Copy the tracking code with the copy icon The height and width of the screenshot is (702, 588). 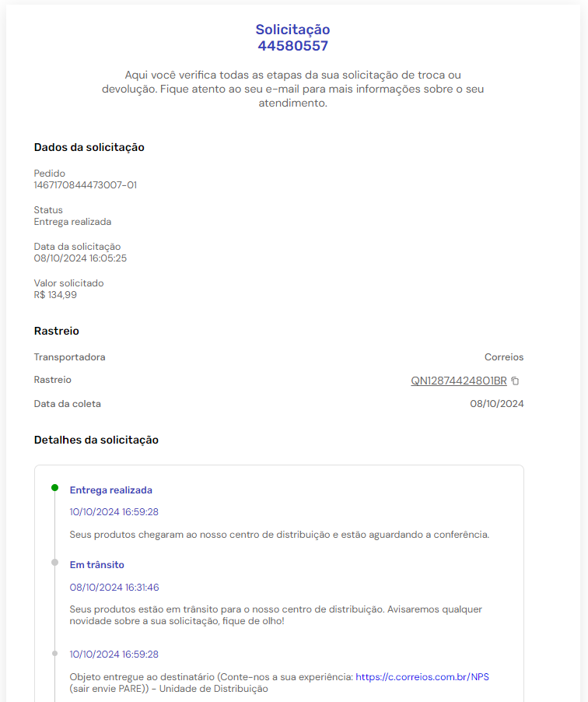coord(515,381)
